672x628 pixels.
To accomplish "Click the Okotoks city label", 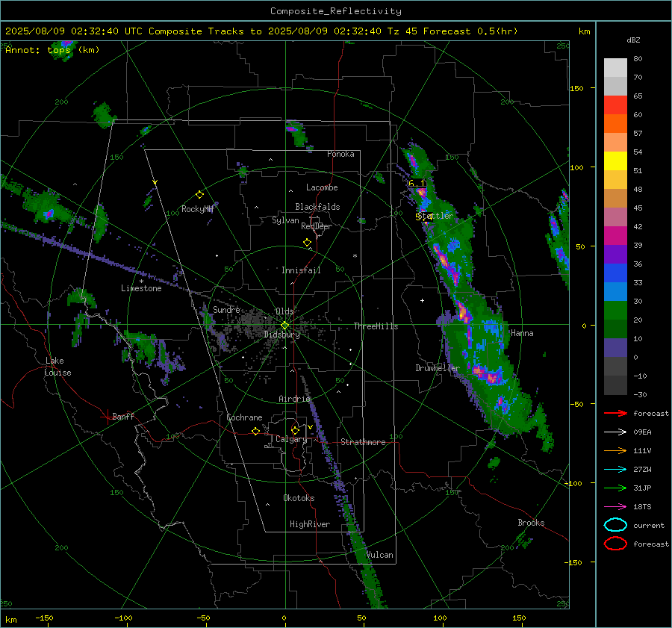I will 299,498.
